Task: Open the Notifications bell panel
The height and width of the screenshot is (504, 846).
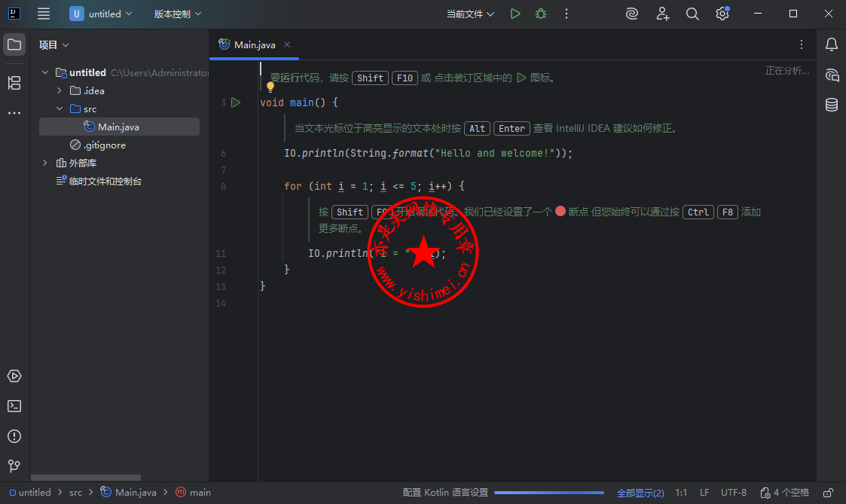Action: click(832, 44)
